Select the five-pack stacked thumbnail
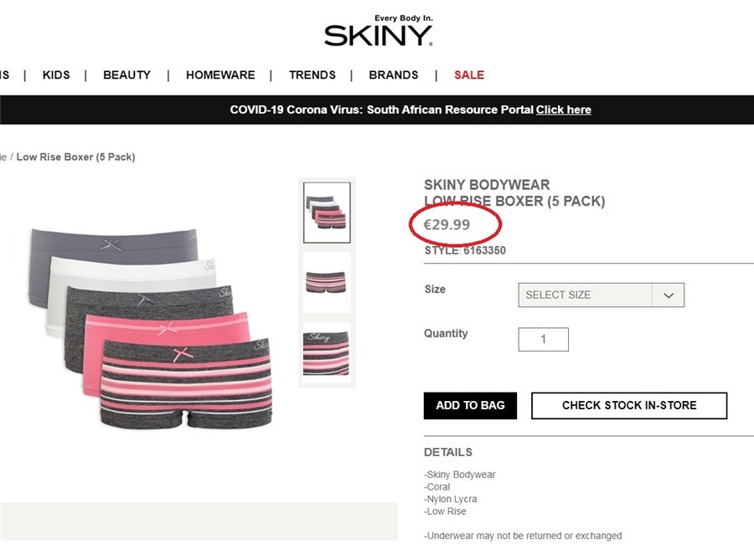 tap(327, 213)
